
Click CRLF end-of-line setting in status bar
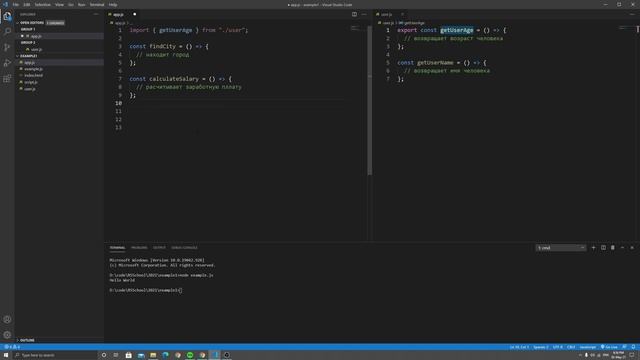click(x=571, y=347)
